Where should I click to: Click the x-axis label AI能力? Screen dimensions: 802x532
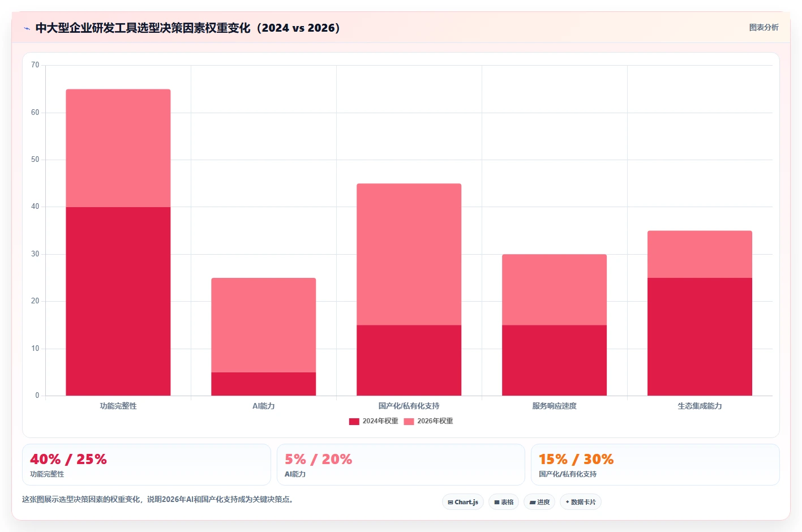click(264, 406)
